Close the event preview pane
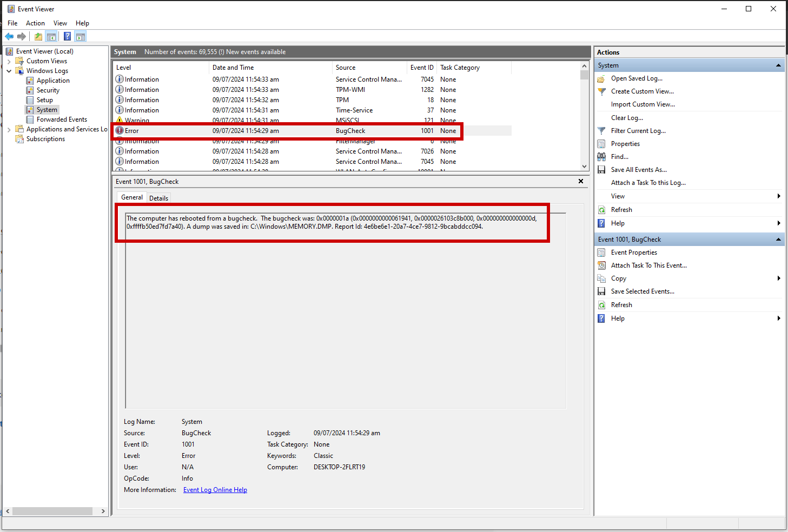 pyautogui.click(x=581, y=181)
